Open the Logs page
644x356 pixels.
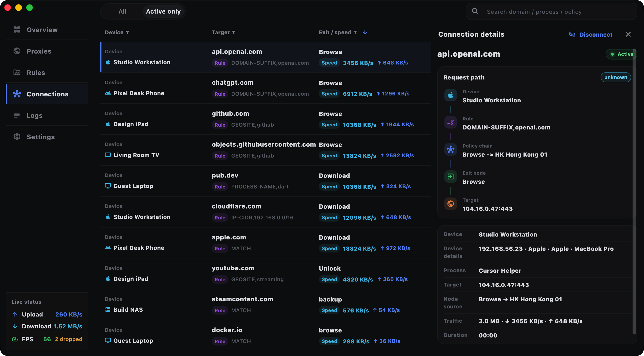(x=47, y=115)
